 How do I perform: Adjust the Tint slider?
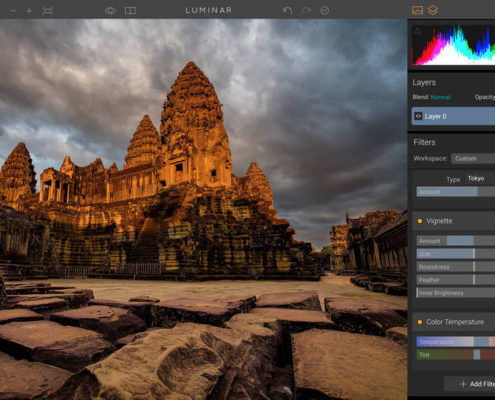[x=456, y=355]
